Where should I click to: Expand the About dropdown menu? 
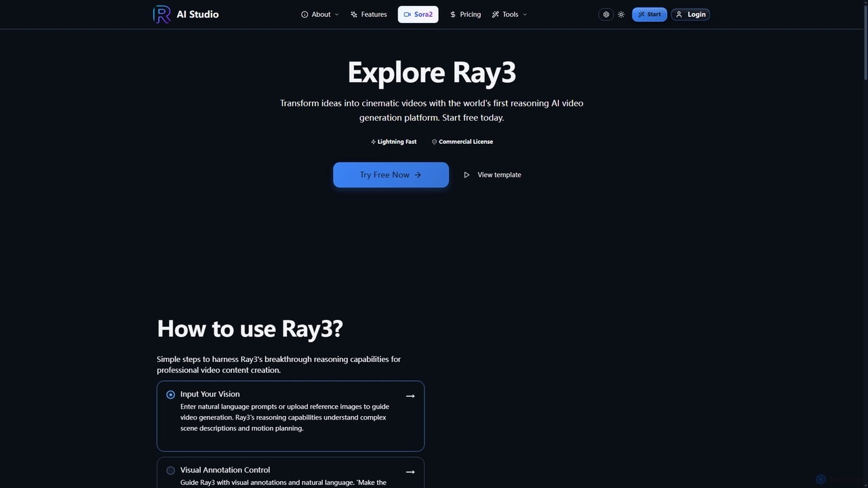319,14
